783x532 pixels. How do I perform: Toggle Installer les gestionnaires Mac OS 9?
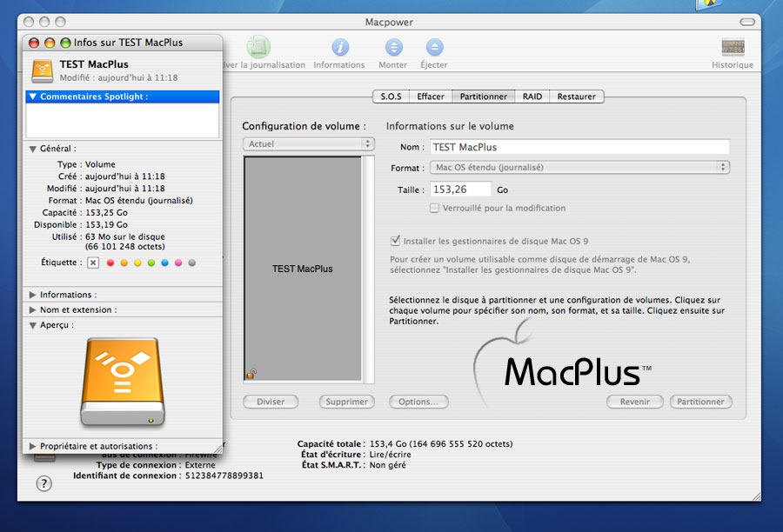396,241
